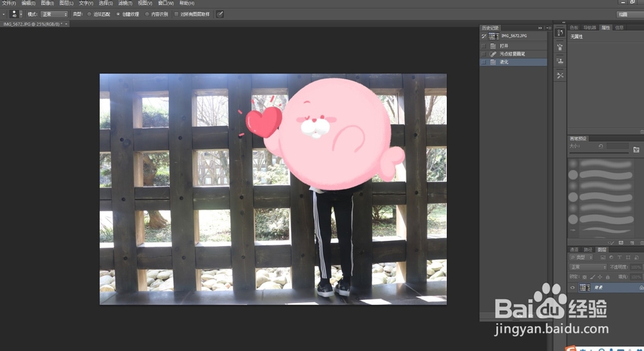Open the brush size 40 picker
This screenshot has height=351, width=644.
pos(17,14)
